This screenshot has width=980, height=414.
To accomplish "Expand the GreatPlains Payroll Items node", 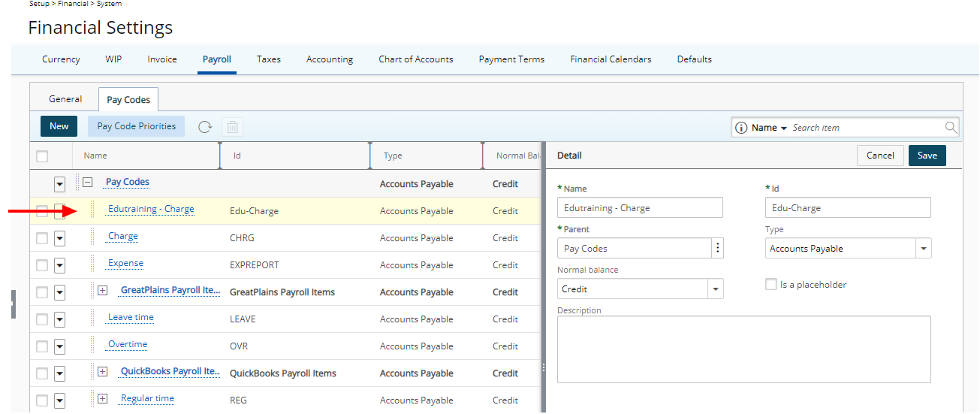I will (x=103, y=291).
